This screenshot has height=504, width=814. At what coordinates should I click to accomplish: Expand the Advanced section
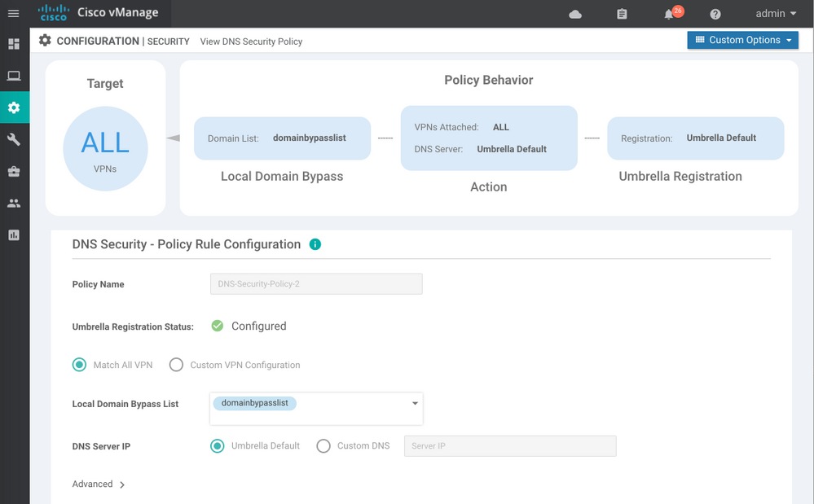tap(99, 484)
